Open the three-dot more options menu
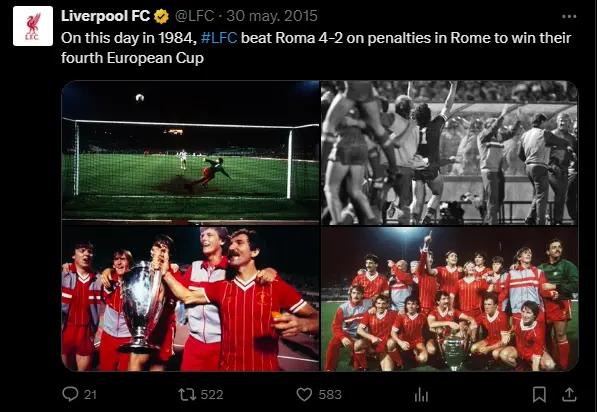The width and height of the screenshot is (597, 412). (569, 16)
